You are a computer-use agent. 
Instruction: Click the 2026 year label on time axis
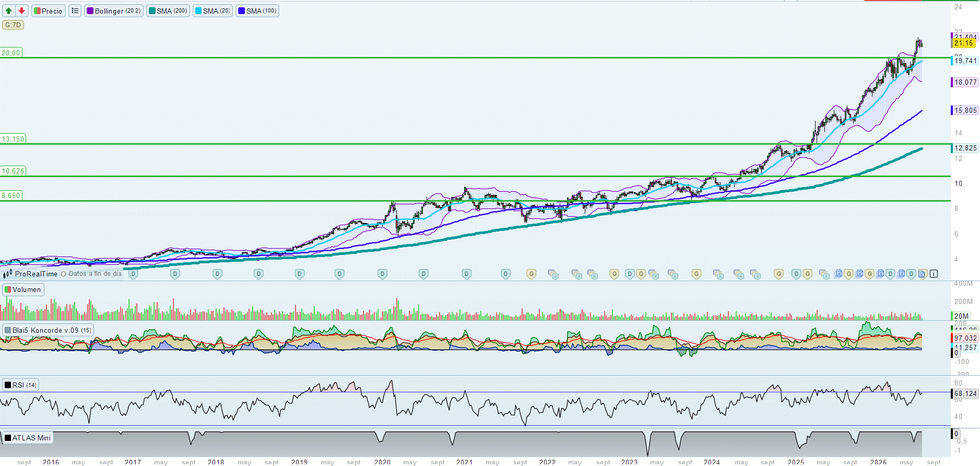click(x=878, y=462)
